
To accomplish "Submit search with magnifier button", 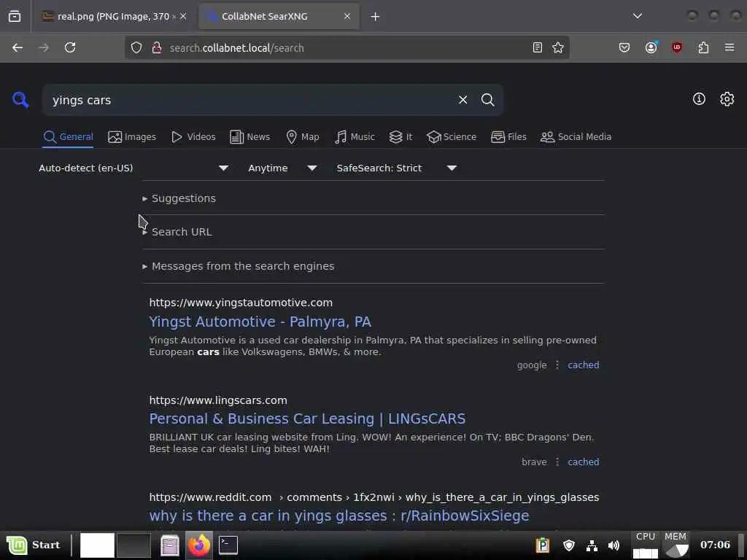I will [x=487, y=99].
